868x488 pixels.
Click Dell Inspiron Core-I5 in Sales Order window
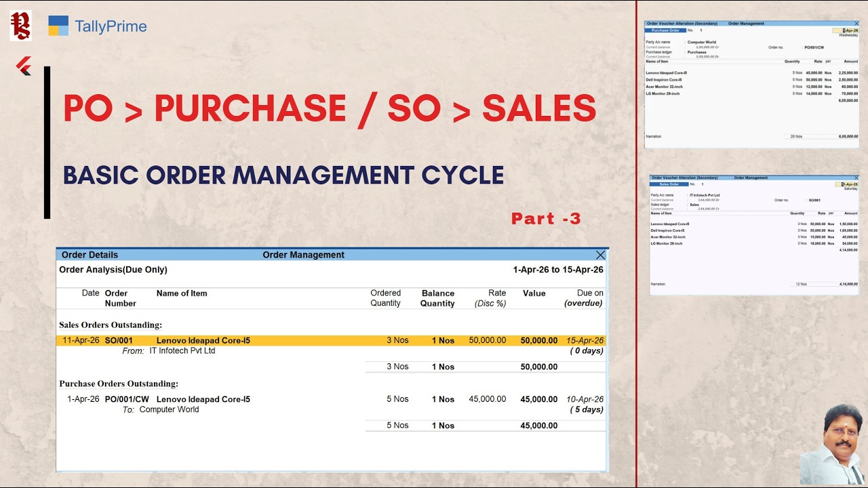668,230
